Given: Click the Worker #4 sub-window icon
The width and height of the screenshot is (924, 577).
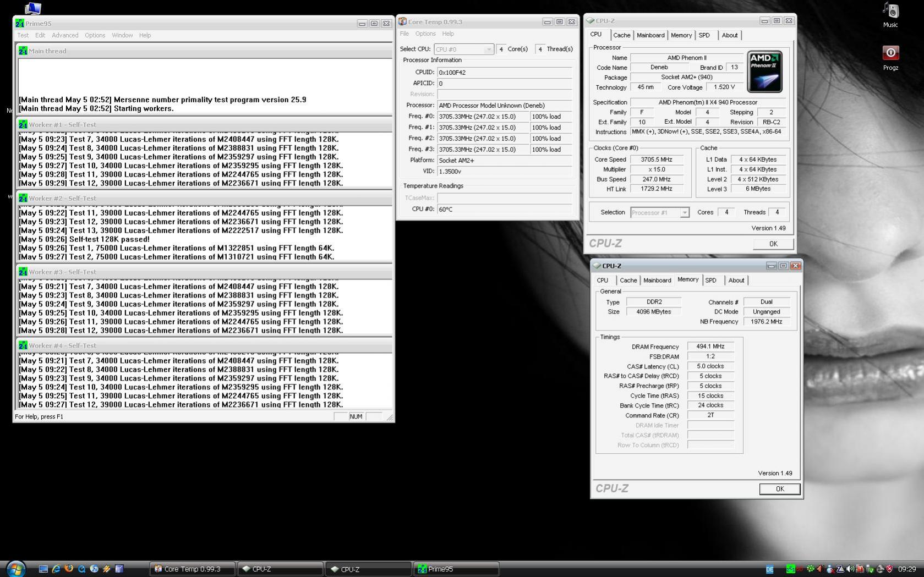Looking at the screenshot, I should (x=23, y=345).
